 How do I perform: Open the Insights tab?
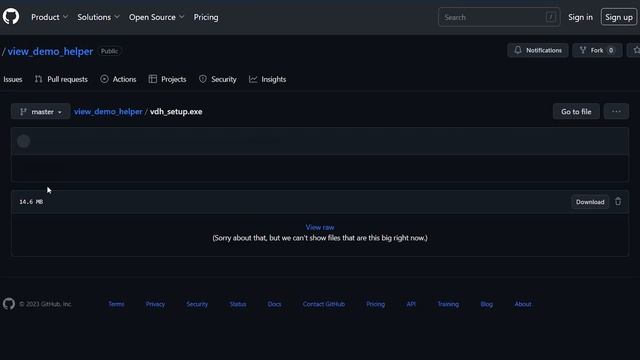pos(267,79)
